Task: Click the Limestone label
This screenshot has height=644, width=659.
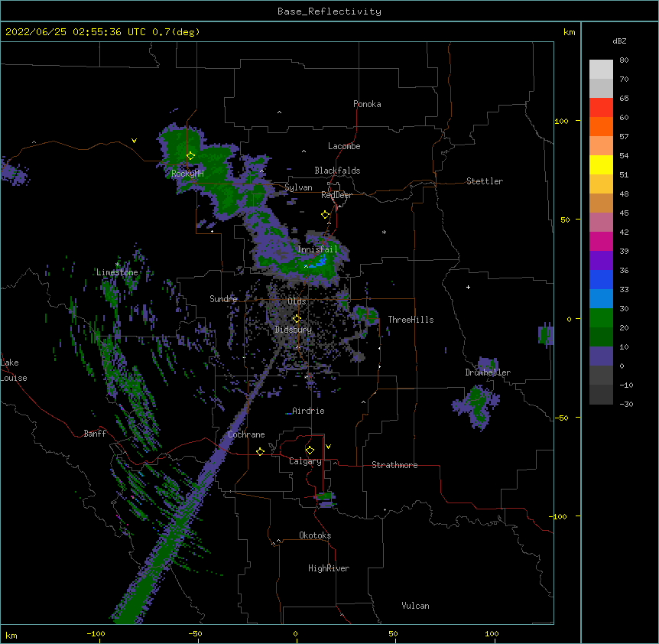Action: pos(117,272)
